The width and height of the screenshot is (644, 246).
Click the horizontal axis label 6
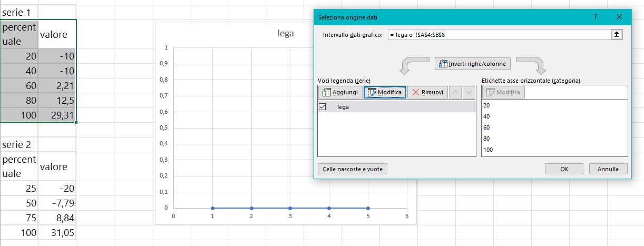tap(407, 216)
